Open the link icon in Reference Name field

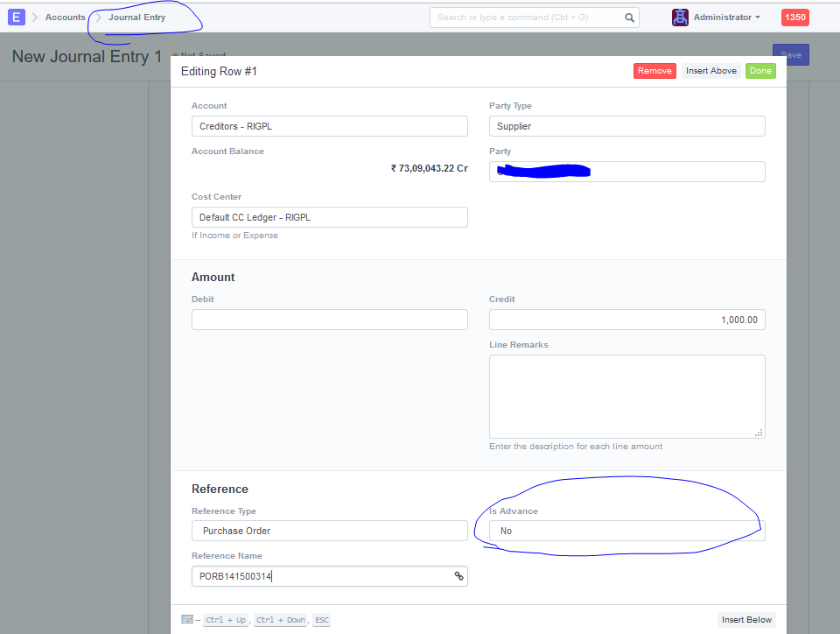458,575
